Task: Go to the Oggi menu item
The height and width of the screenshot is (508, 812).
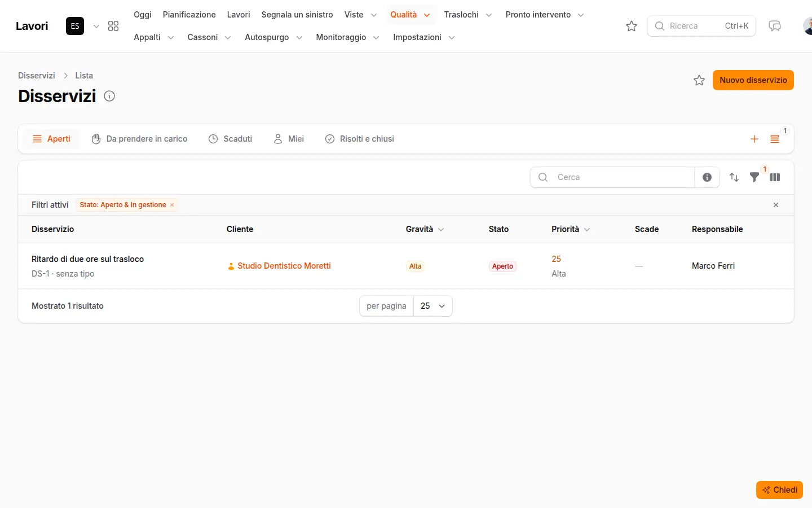Action: pyautogui.click(x=143, y=15)
